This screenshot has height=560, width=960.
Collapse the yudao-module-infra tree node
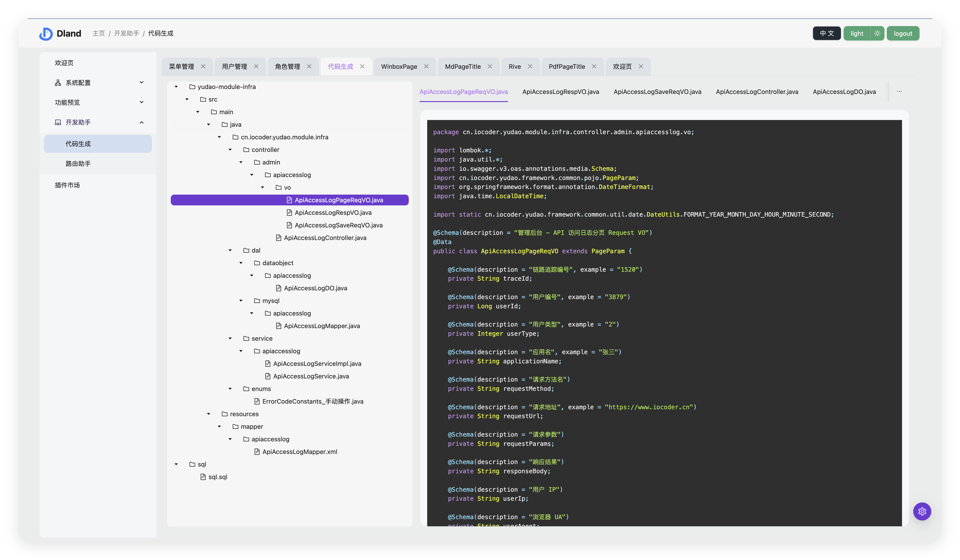point(176,87)
